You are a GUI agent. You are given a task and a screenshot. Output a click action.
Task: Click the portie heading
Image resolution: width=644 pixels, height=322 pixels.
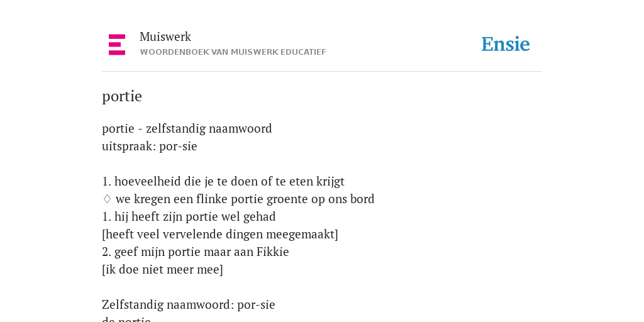click(x=122, y=96)
